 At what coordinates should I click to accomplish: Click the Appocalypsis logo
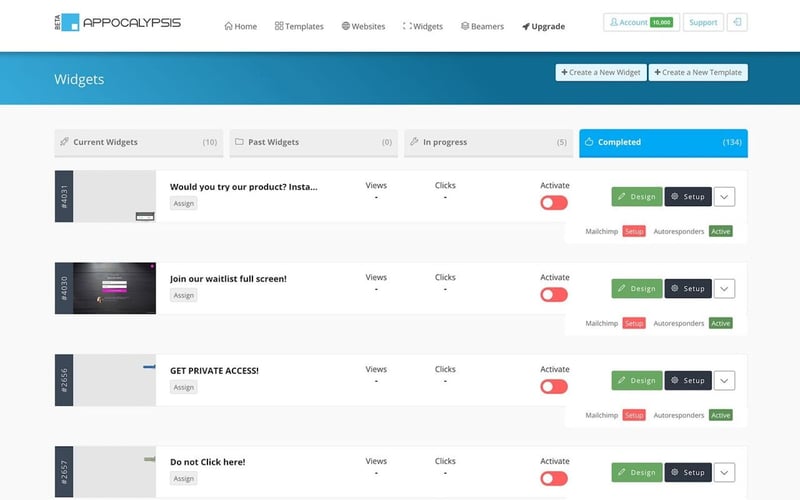pos(117,22)
